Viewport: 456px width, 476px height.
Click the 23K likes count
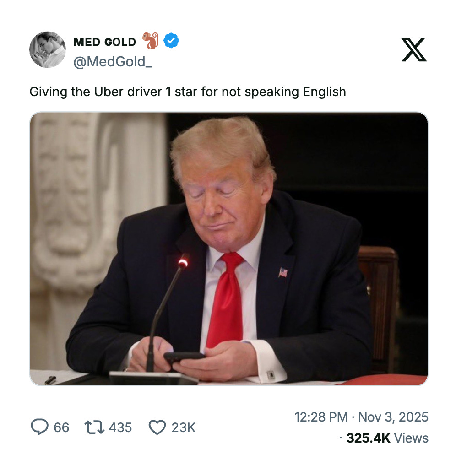(x=184, y=427)
